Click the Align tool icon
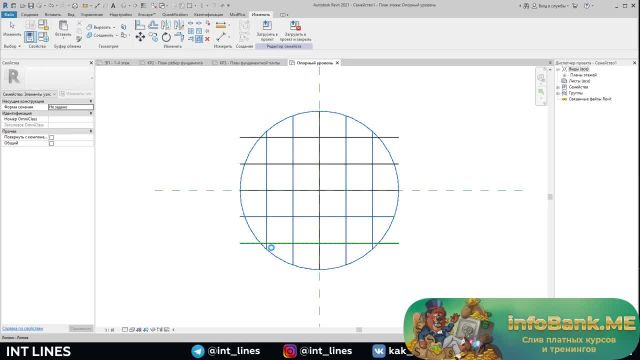Viewport: 640px width, 360px height. pos(140,25)
